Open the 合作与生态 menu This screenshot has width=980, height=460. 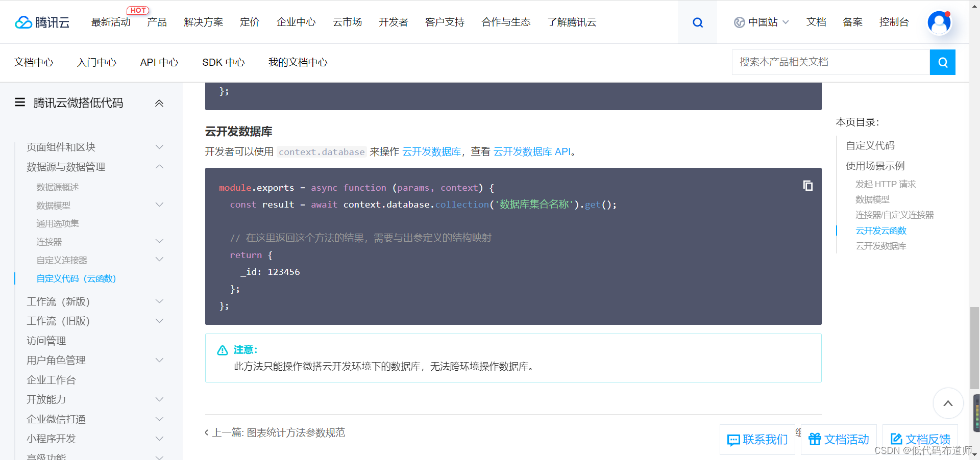pos(506,22)
